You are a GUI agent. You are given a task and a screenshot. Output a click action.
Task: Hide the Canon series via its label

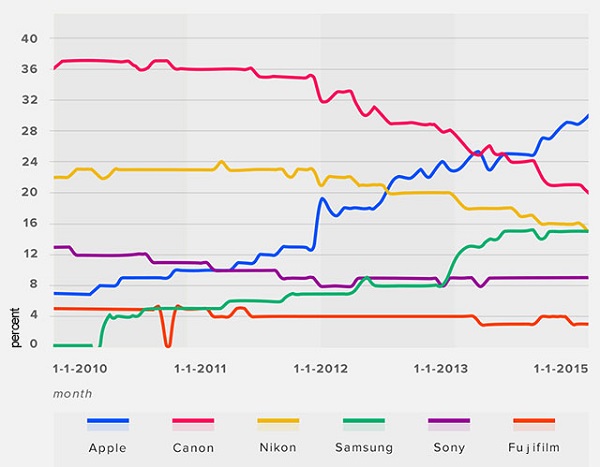(193, 446)
